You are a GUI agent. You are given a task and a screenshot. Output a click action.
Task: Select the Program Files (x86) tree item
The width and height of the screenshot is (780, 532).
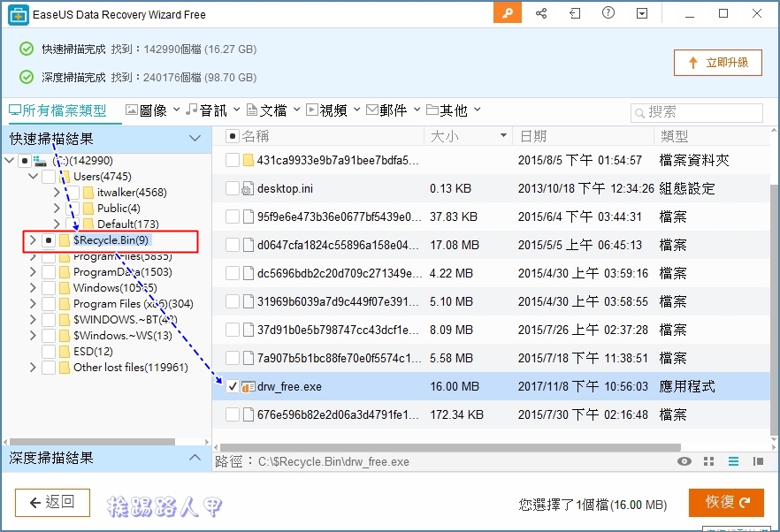(x=134, y=304)
